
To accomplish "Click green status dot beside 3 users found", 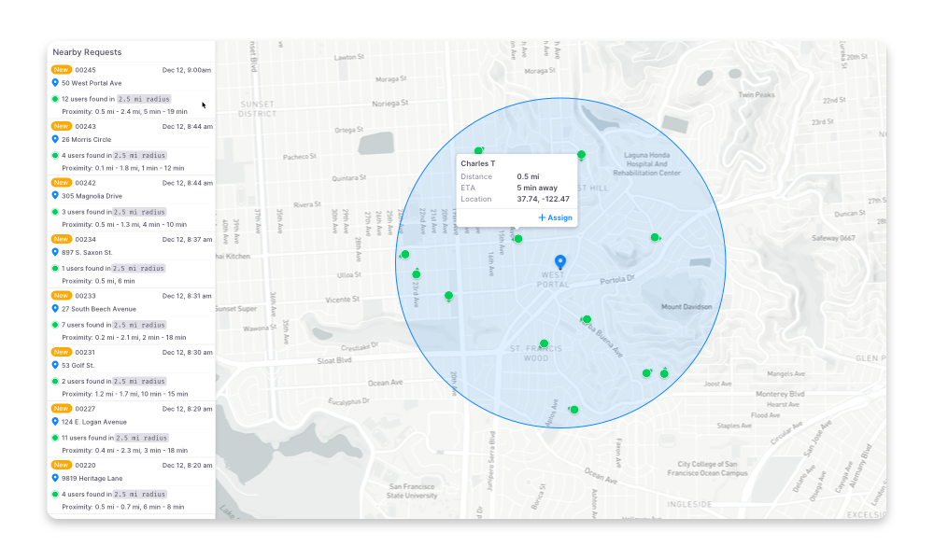I will tap(55, 212).
